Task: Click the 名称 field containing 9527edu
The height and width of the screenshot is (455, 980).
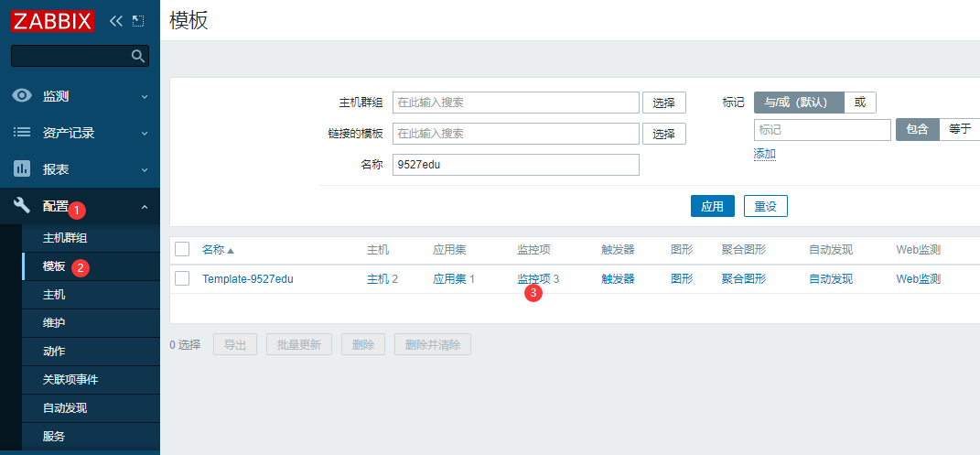Action: pyautogui.click(x=516, y=165)
